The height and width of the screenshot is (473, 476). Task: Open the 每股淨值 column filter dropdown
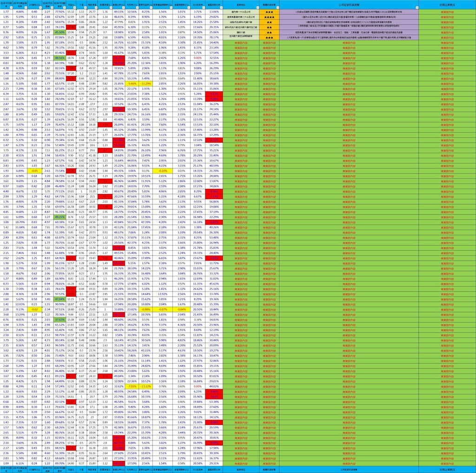[x=96, y=7]
